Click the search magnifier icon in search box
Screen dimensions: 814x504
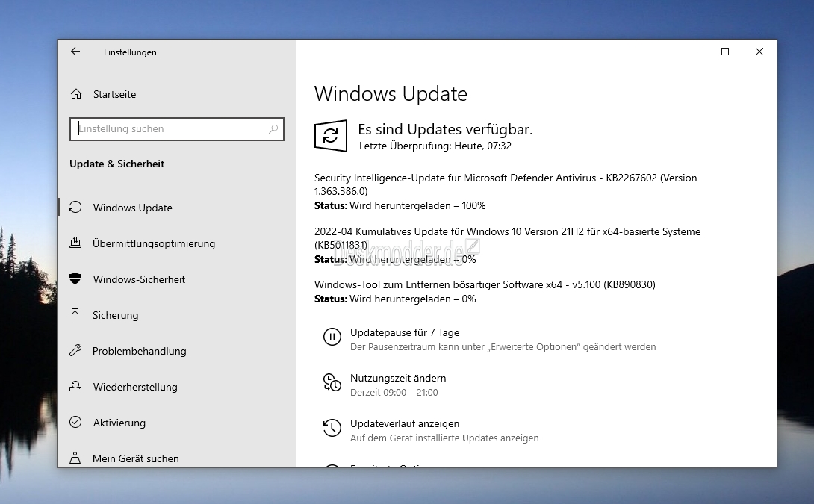coord(273,129)
